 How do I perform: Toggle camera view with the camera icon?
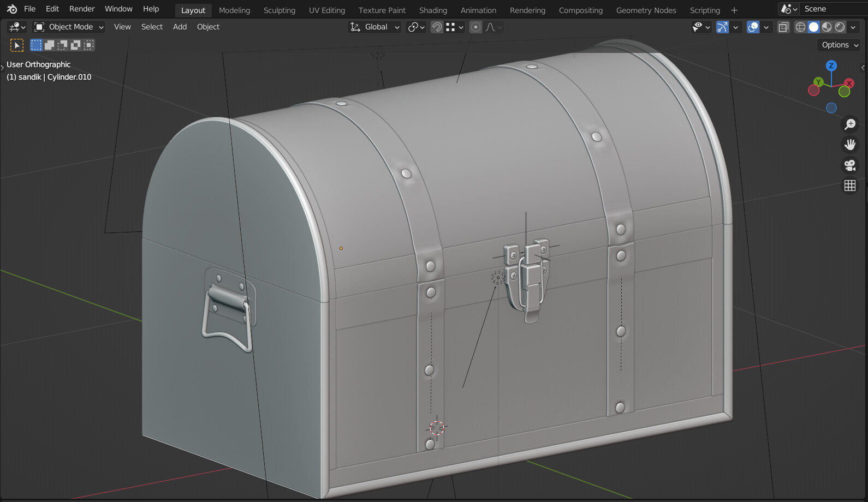pyautogui.click(x=850, y=165)
